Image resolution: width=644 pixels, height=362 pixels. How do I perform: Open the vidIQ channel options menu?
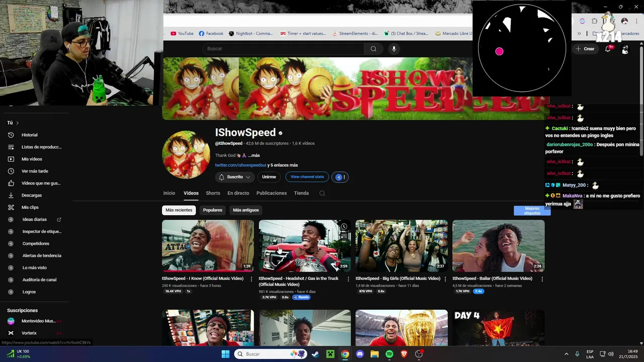click(340, 177)
